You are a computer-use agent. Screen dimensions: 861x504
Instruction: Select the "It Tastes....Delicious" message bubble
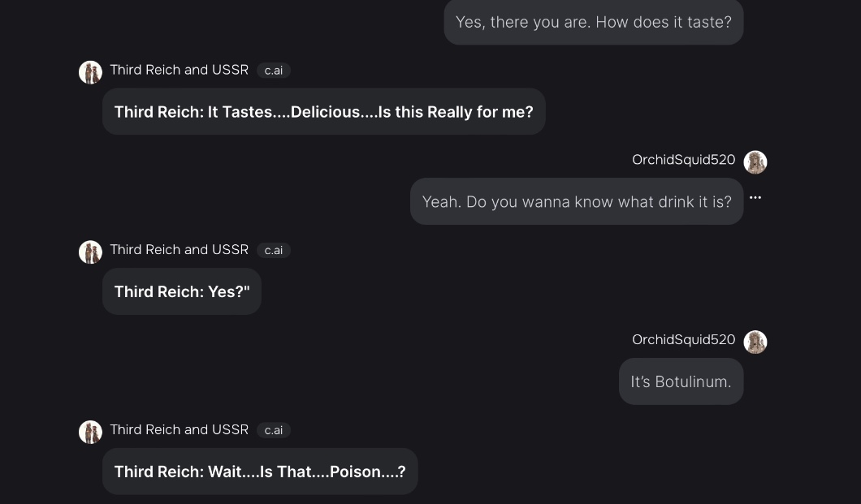click(x=323, y=112)
